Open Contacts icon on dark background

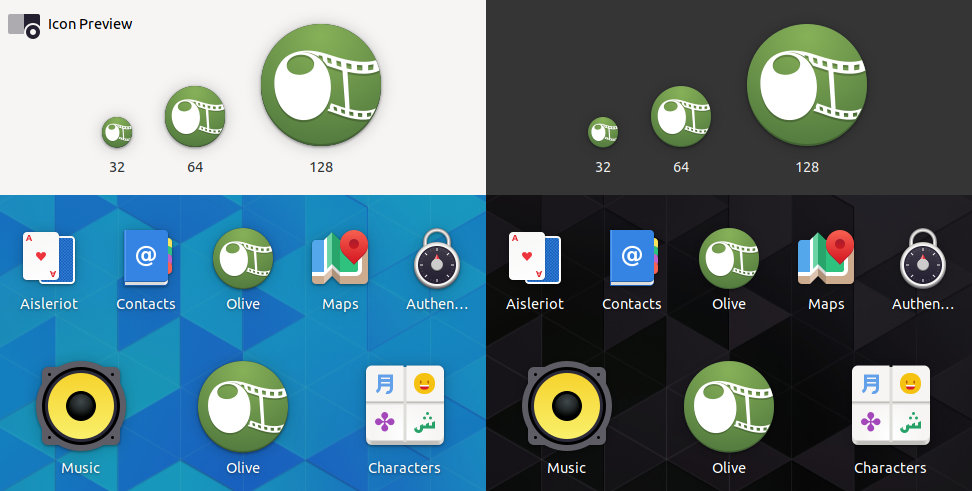point(632,258)
